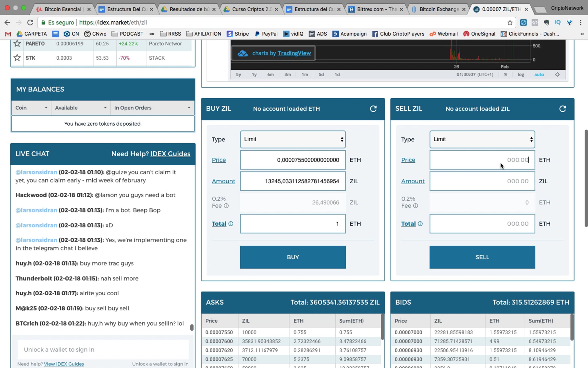Open chart settings gear icon
Image resolution: width=588 pixels, height=368 pixels.
(557, 75)
